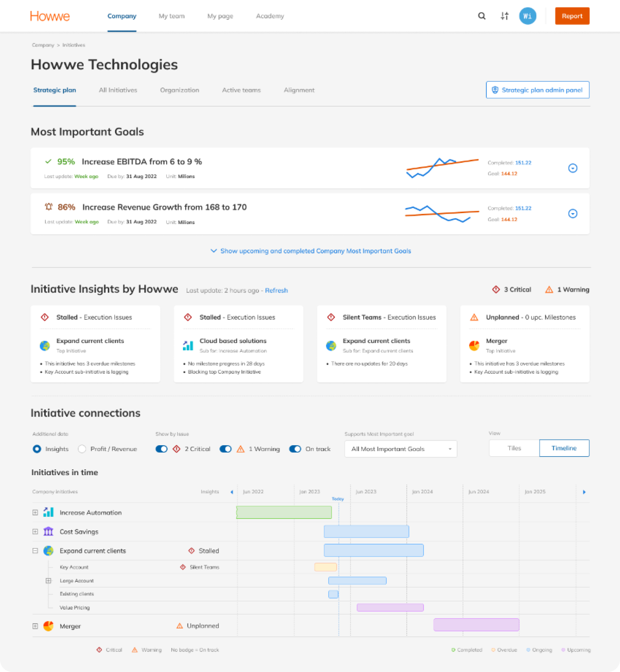Expand the Merger row
Image resolution: width=620 pixels, height=672 pixels.
coord(35,626)
